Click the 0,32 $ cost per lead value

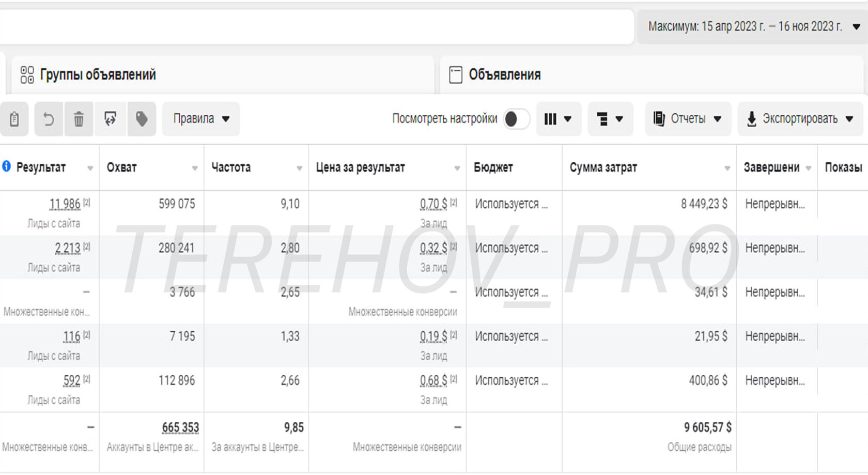tap(433, 248)
